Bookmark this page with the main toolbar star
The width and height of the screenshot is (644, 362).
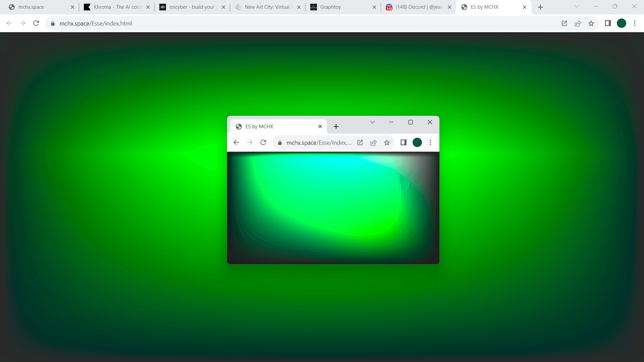[591, 23]
